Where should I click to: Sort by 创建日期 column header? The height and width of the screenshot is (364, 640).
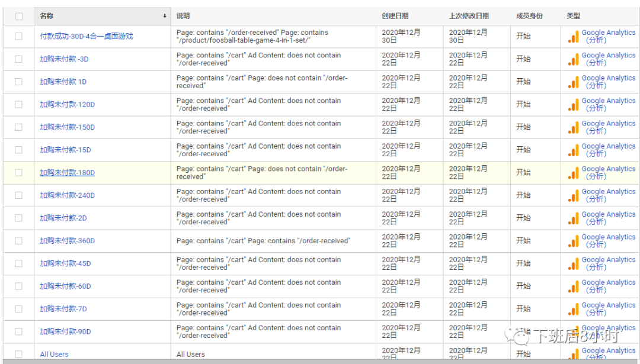tap(395, 16)
